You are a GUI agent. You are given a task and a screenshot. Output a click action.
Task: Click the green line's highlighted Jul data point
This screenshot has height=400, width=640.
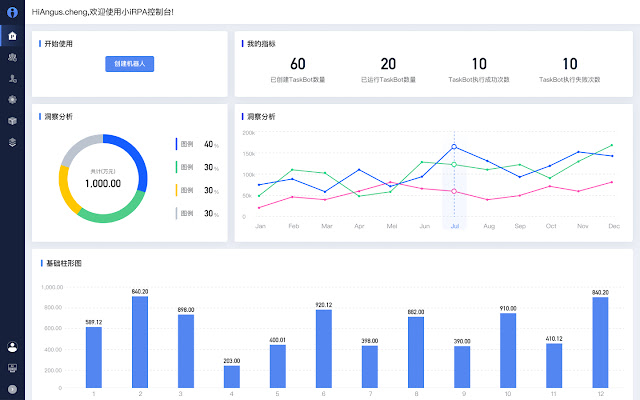[x=454, y=164]
